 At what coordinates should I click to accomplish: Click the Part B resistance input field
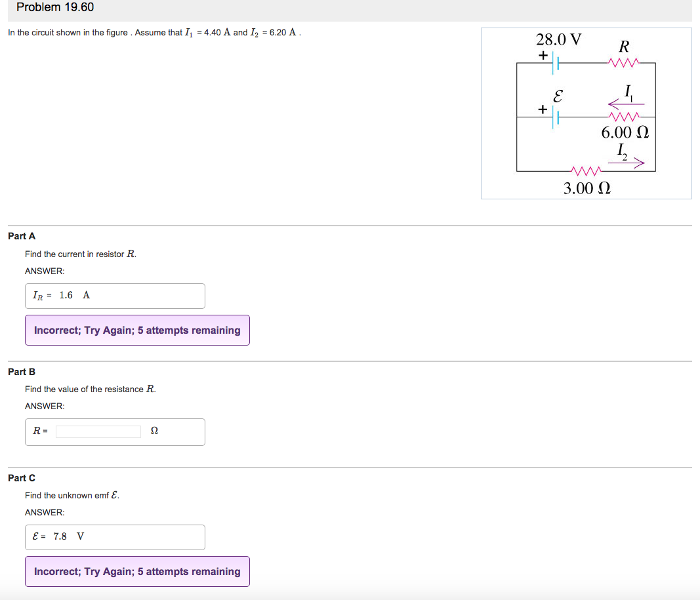[98, 431]
